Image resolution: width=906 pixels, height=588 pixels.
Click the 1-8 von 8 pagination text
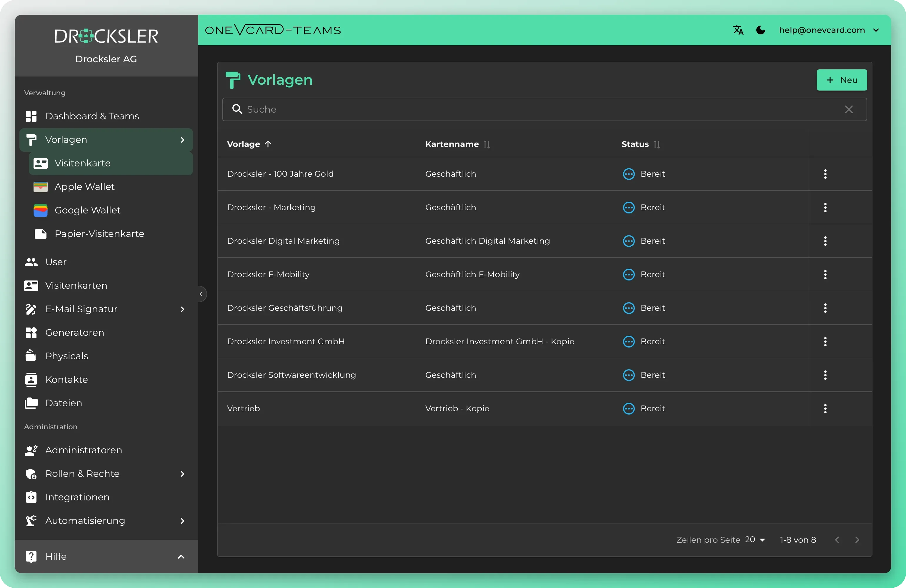click(797, 540)
